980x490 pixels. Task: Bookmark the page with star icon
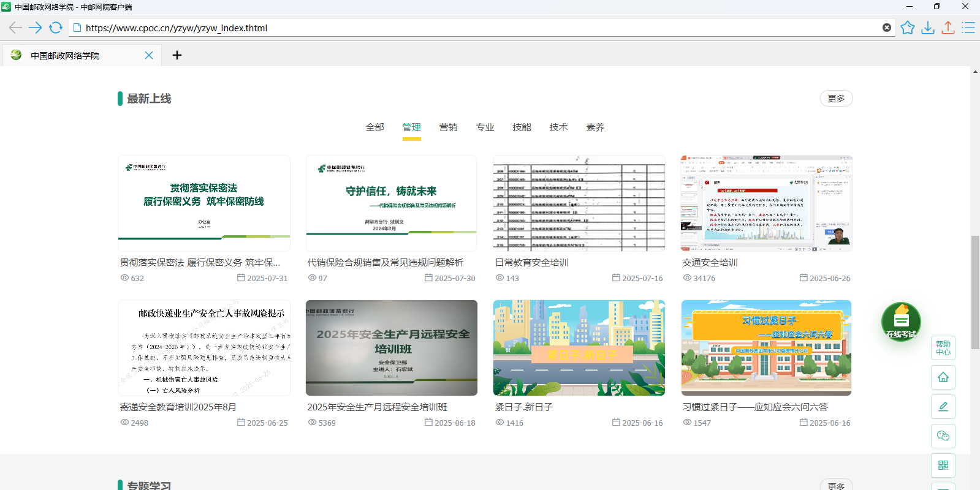coord(908,28)
